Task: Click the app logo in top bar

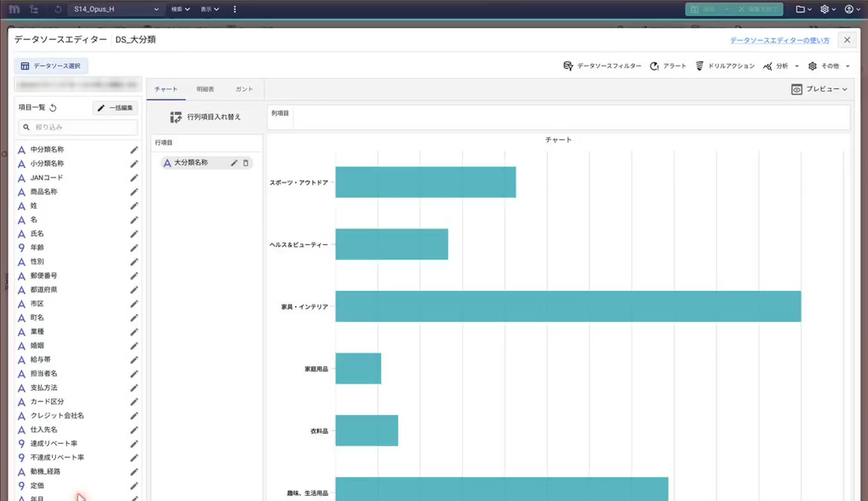Action: pos(14,10)
